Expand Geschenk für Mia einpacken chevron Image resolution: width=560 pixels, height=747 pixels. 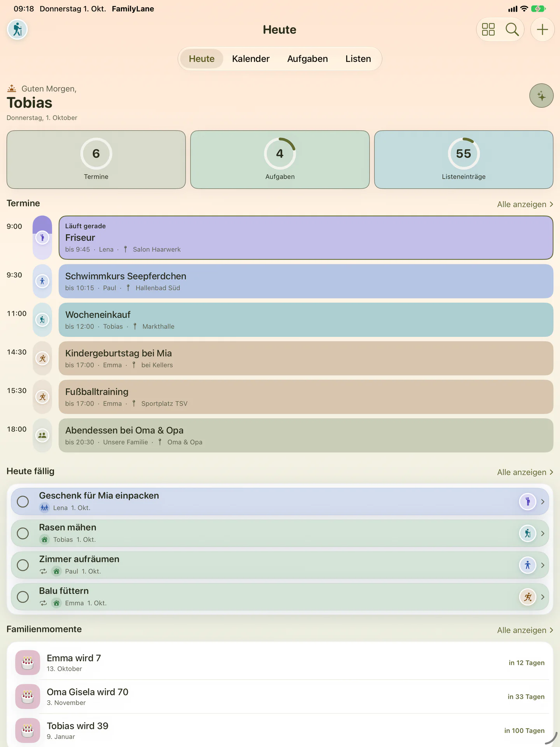click(543, 502)
